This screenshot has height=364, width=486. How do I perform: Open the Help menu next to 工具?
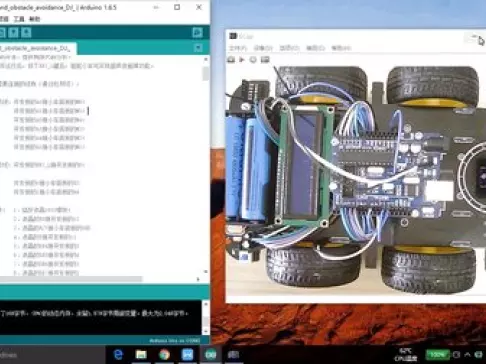(34, 19)
